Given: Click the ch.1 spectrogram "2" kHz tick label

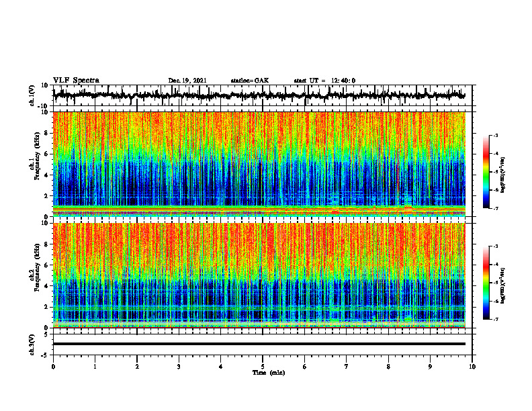Looking at the screenshot, I should click(x=46, y=196).
